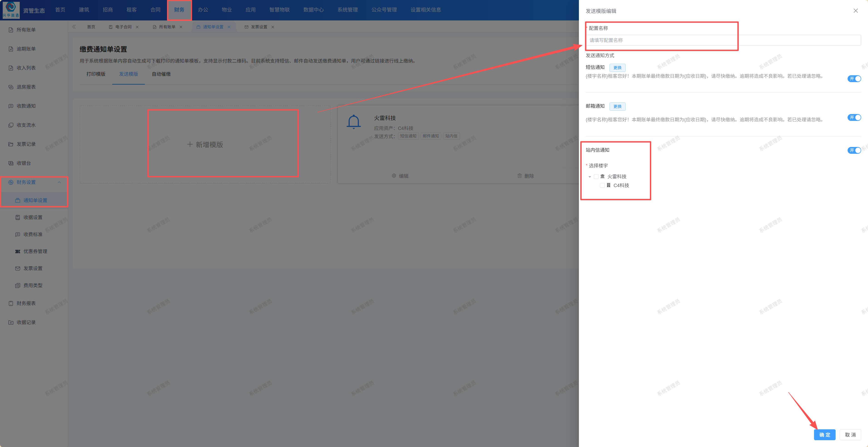868x447 pixels.
Task: Check the C4科技 building checkbox
Action: point(602,186)
